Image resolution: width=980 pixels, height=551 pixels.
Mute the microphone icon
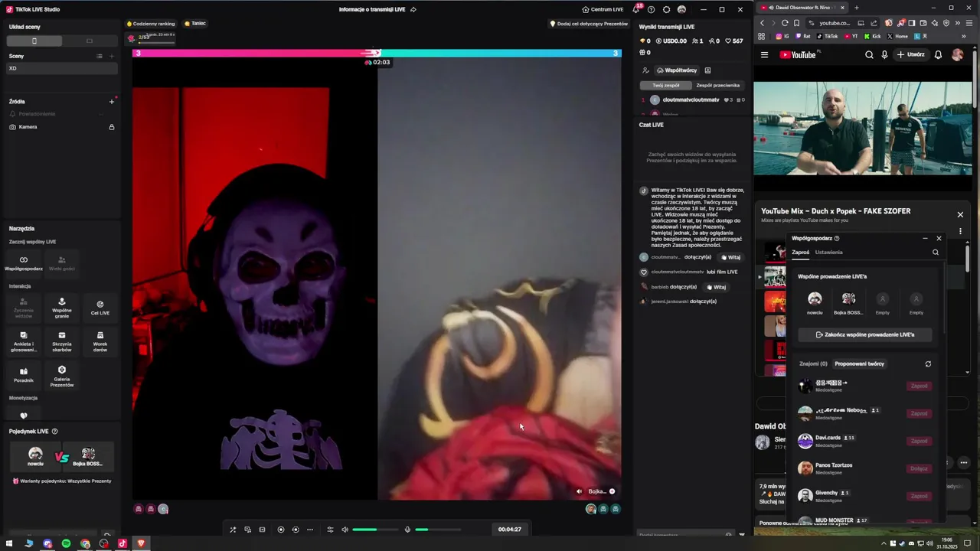(407, 530)
